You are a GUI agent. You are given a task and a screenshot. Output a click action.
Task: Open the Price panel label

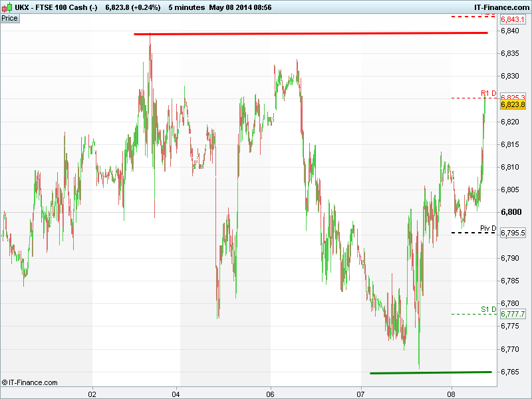10,19
